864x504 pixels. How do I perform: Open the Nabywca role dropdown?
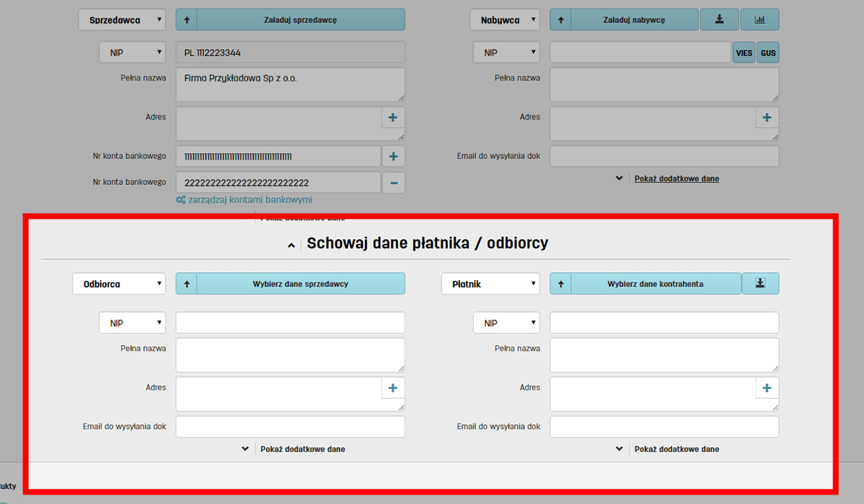tap(504, 20)
